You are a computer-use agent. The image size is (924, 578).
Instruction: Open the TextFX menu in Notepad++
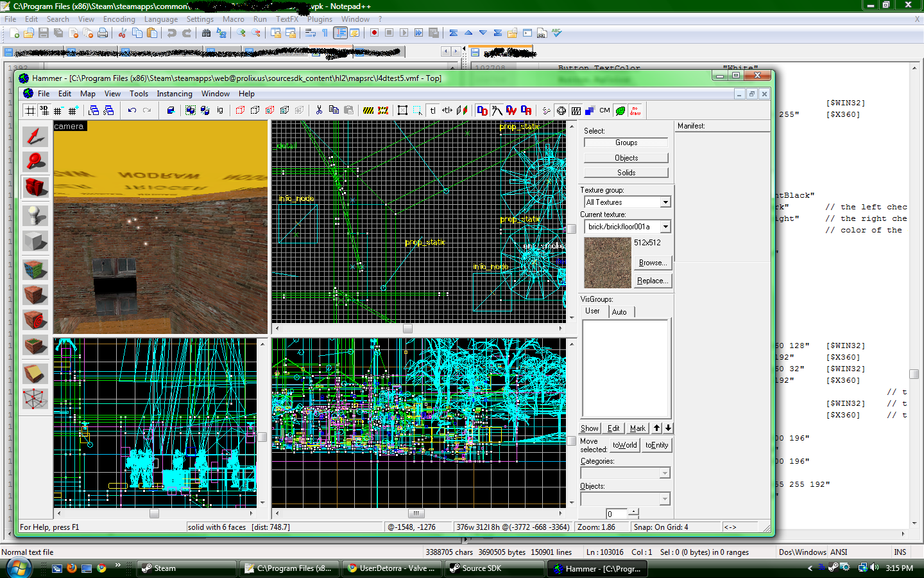(x=287, y=19)
